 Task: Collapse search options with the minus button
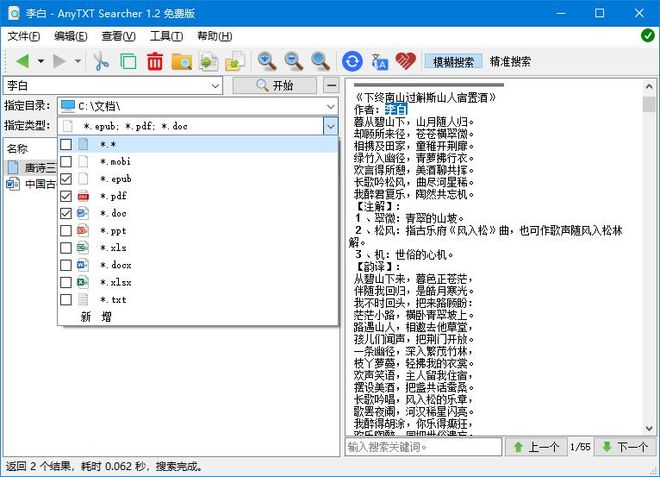pos(332,85)
